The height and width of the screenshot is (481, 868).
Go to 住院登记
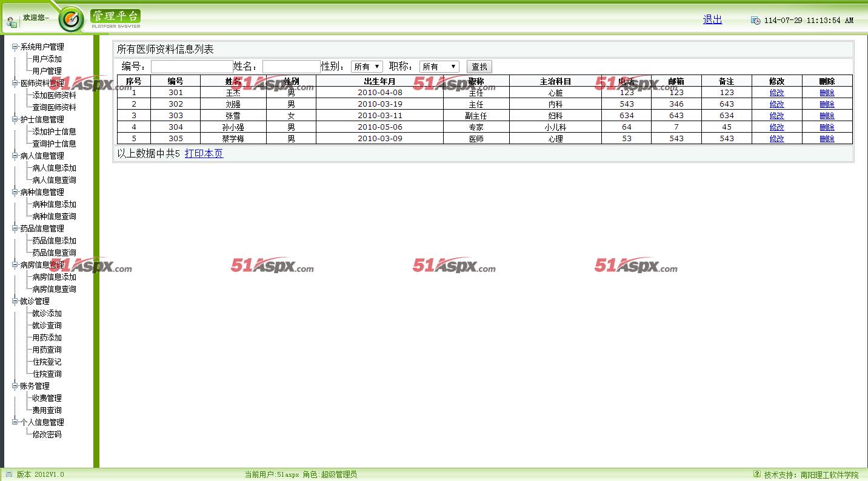(x=47, y=362)
